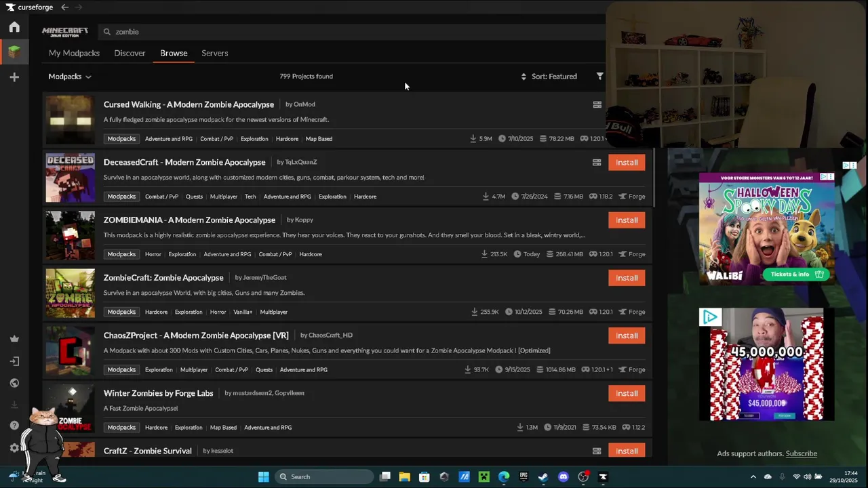The image size is (868, 488).
Task: Open Microsoft Edge from taskbar
Action: tap(504, 476)
